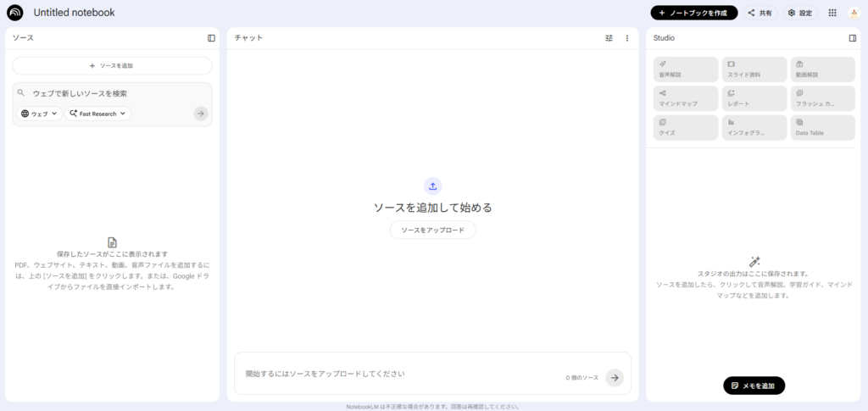This screenshot has height=411, width=868.
Task: Open 設定 settings menu
Action: pyautogui.click(x=799, y=13)
